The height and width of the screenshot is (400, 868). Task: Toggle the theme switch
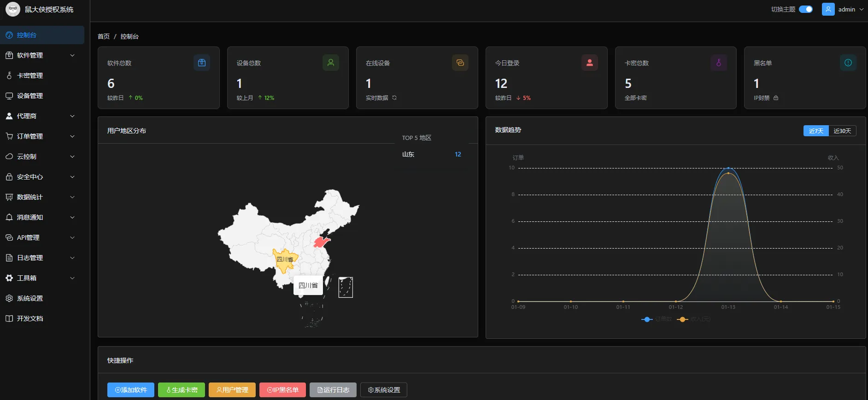(x=805, y=9)
